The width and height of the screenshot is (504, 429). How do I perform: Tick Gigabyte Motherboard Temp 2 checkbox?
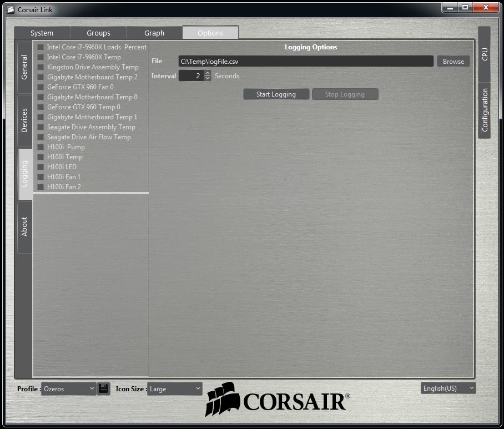(x=41, y=77)
